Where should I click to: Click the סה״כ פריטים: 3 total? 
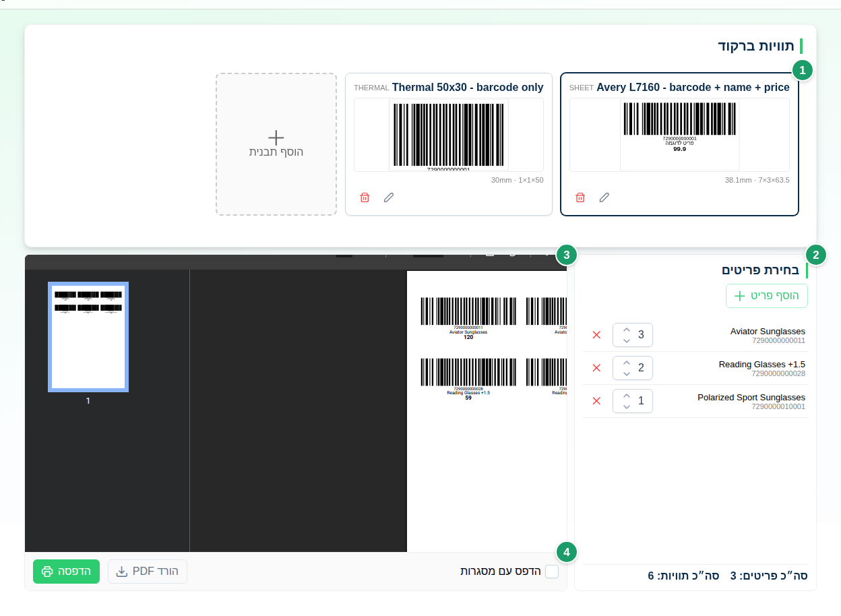point(769,576)
